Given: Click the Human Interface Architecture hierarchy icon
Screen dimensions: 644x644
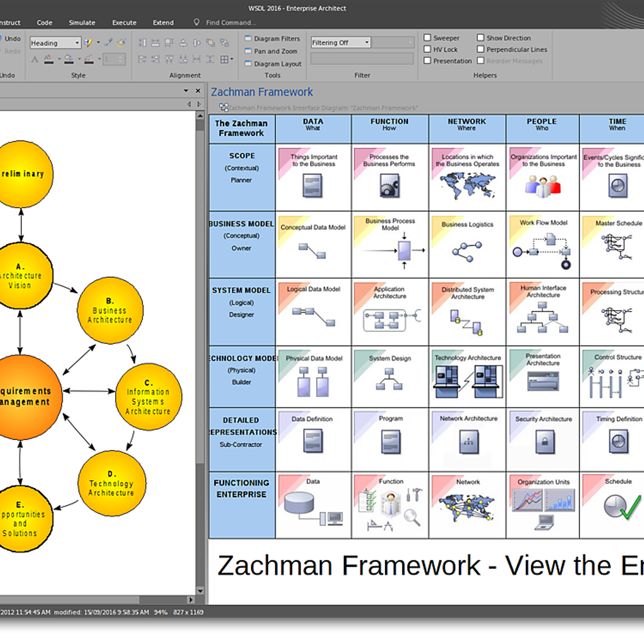Looking at the screenshot, I should [543, 318].
